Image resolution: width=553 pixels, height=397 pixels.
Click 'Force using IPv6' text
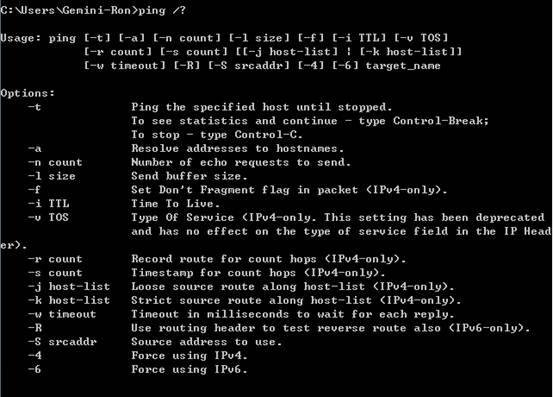click(189, 369)
